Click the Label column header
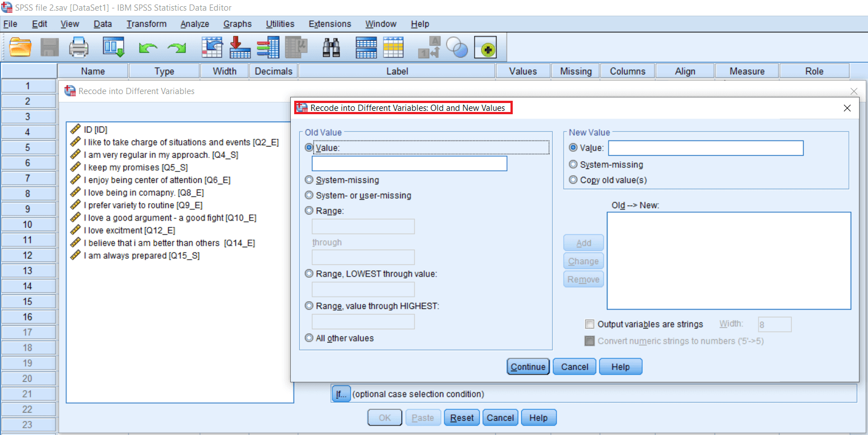 (x=397, y=71)
